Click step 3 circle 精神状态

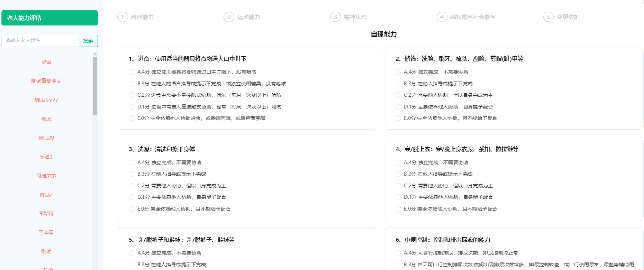click(x=335, y=17)
